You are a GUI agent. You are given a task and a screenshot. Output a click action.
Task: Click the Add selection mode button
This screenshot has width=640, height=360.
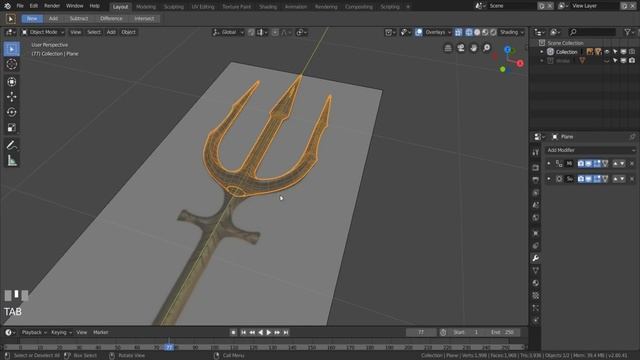click(53, 19)
